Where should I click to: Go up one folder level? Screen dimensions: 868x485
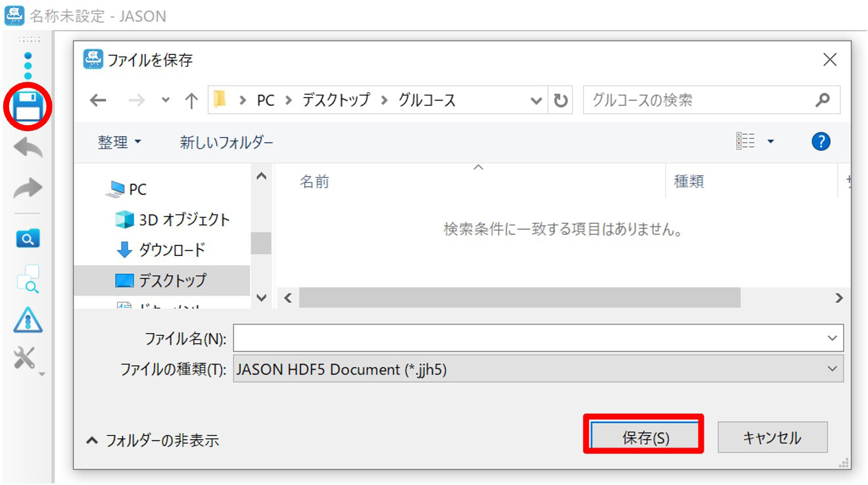coord(191,101)
